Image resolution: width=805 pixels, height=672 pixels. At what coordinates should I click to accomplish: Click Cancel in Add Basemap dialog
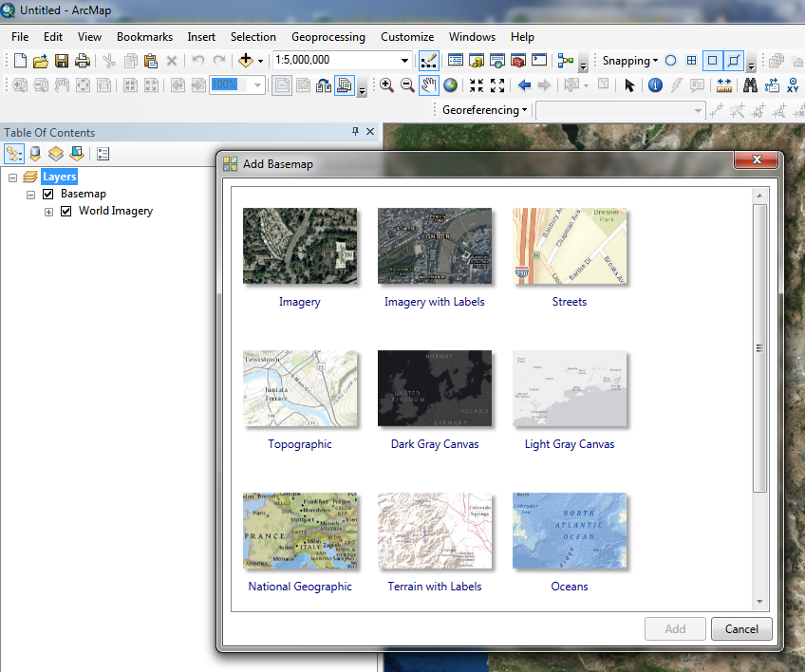click(x=741, y=629)
